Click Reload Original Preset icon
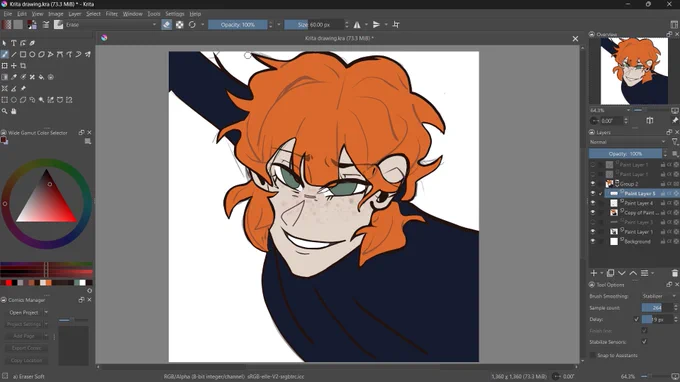Viewport: 680px width, 382px height. (x=192, y=25)
